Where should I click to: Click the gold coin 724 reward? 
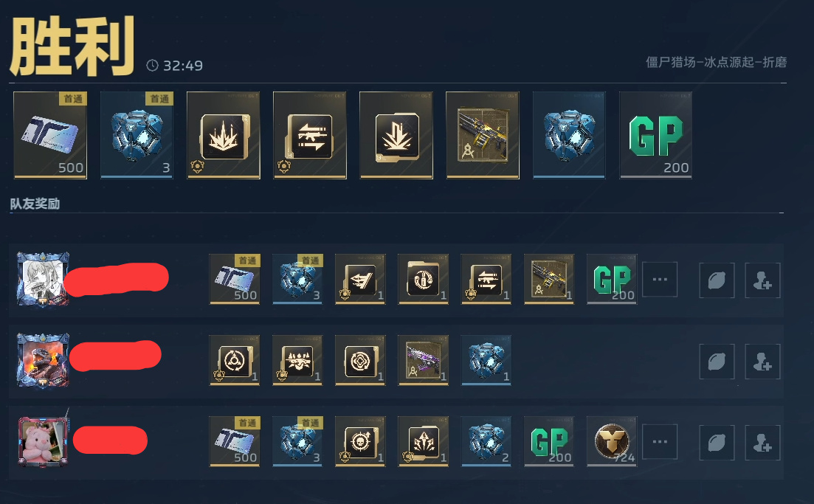click(x=612, y=441)
